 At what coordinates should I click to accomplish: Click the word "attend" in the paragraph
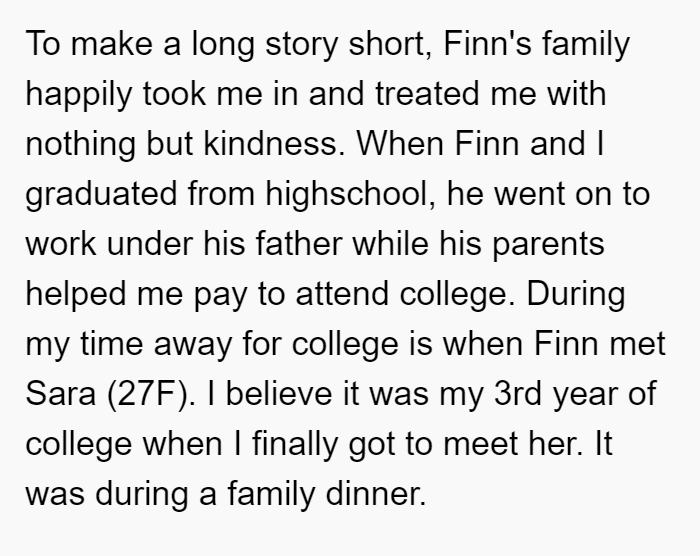click(x=342, y=294)
